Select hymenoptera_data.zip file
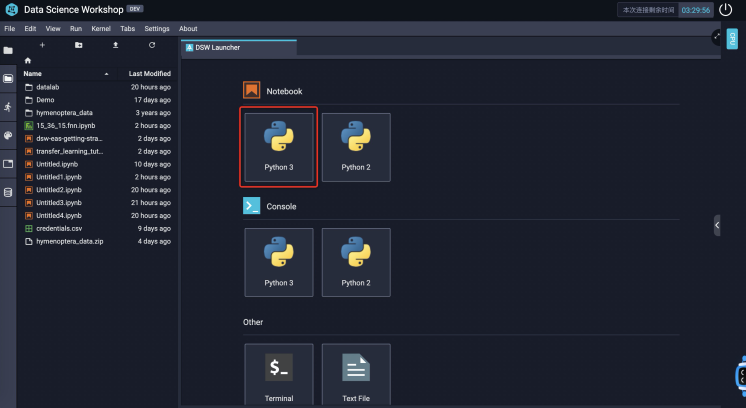 [x=97, y=241]
